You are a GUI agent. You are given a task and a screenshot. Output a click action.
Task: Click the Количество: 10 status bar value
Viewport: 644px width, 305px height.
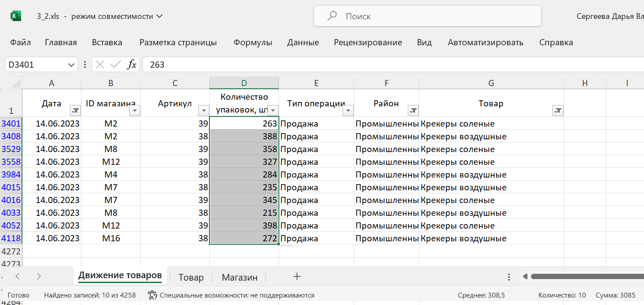coord(562,295)
